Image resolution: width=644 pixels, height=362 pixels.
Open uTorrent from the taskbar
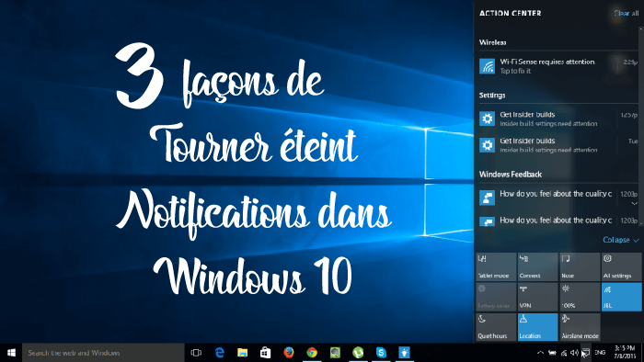358,353
